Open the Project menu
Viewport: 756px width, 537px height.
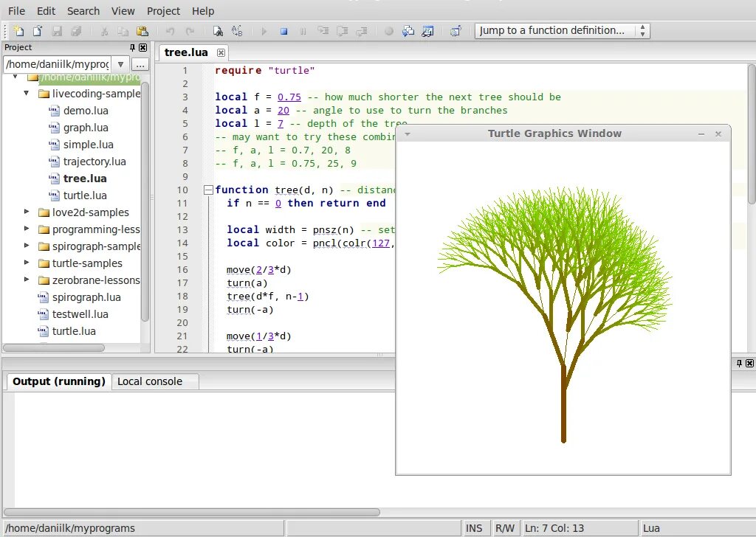(x=163, y=11)
